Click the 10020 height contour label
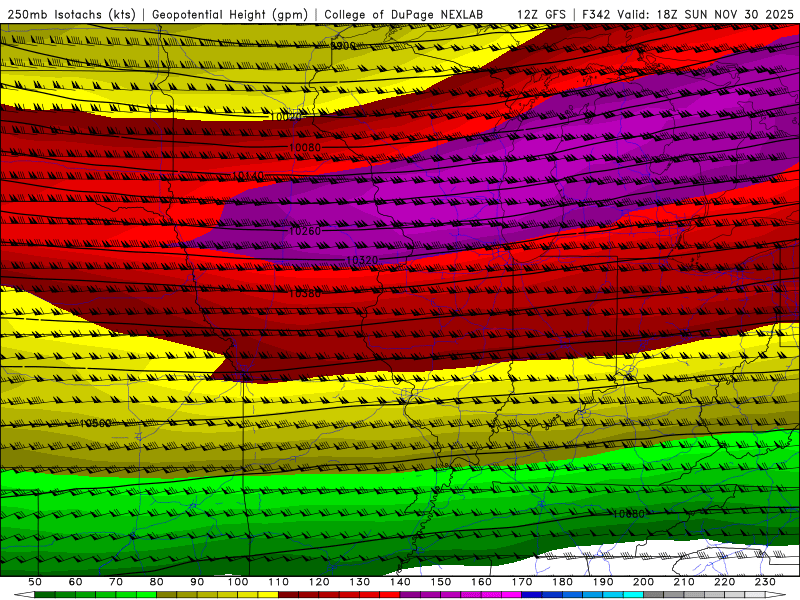Screen dimensions: 800x600 [286, 116]
